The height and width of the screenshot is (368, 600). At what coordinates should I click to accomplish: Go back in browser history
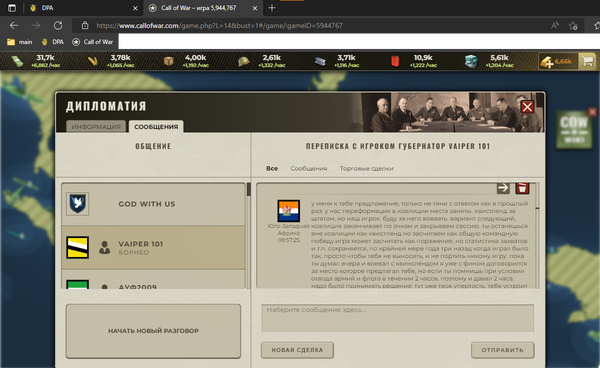[x=14, y=26]
